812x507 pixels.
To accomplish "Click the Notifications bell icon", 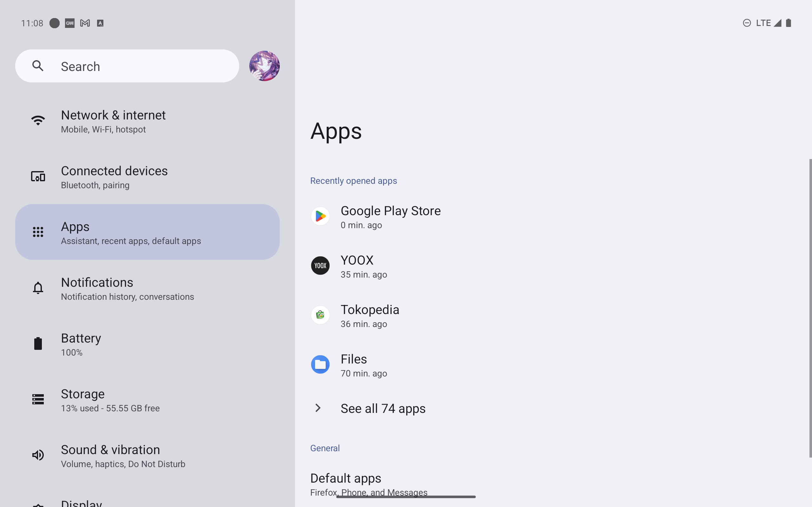I will pos(38,288).
